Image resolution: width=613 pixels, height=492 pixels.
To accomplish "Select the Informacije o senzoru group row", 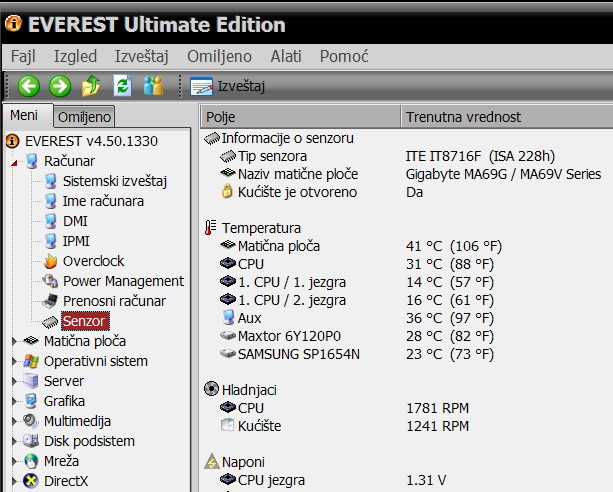I will (279, 138).
